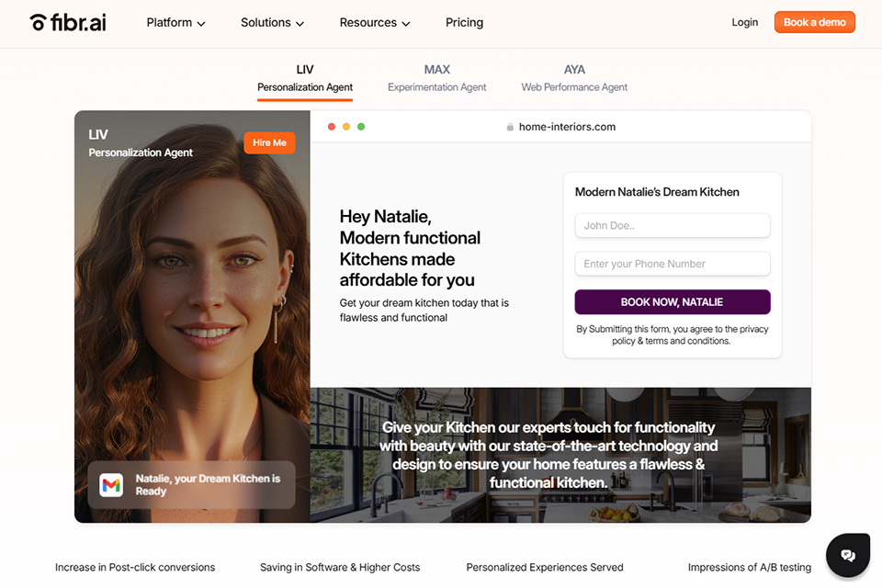Click the Modern Natalie's Dream Kitchen heading
Viewport: 882px width, 588px height.
(x=657, y=192)
